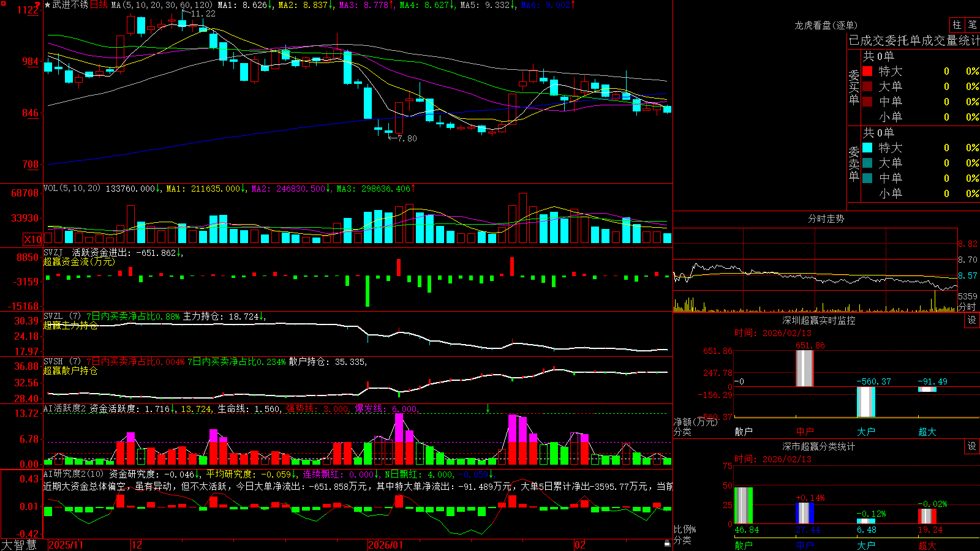Click the X10 volume scale icon
The width and height of the screenshot is (980, 551).
point(32,239)
